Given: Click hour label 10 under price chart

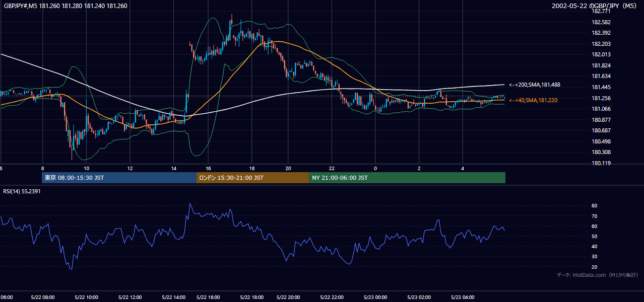Looking at the screenshot, I should (x=87, y=168).
